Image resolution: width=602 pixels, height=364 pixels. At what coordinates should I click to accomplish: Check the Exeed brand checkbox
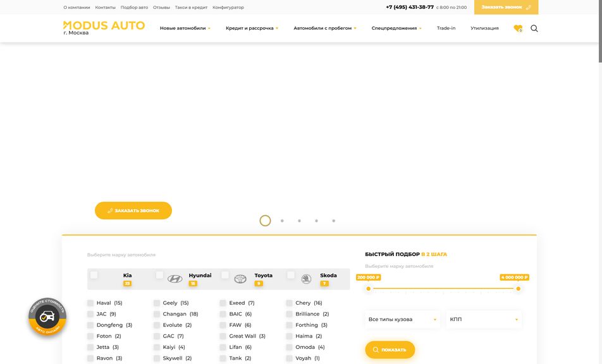click(223, 303)
